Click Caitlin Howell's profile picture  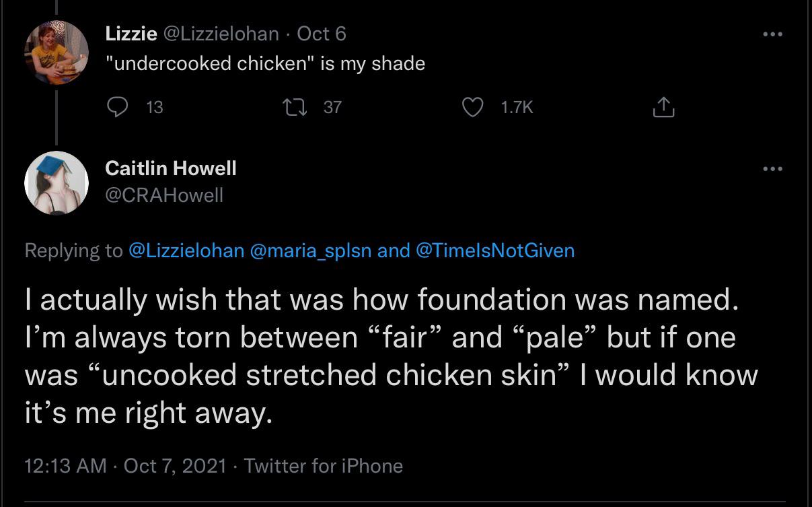pyautogui.click(x=57, y=182)
